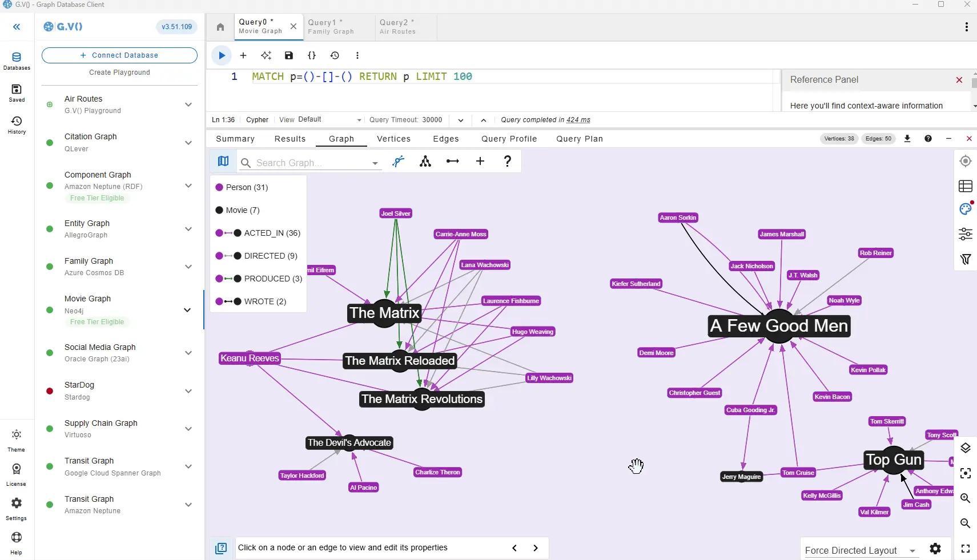Open the filter panel for the graph
The image size is (977, 560).
(x=966, y=260)
